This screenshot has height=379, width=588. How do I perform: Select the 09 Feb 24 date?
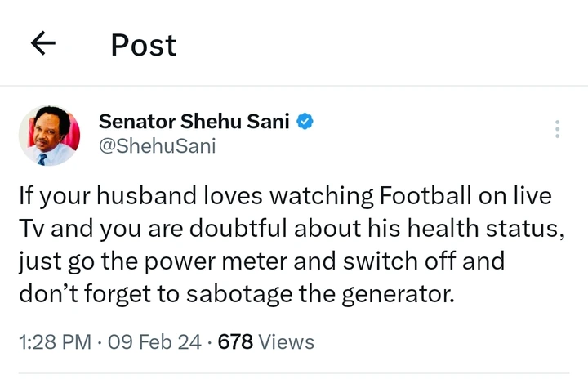click(154, 342)
